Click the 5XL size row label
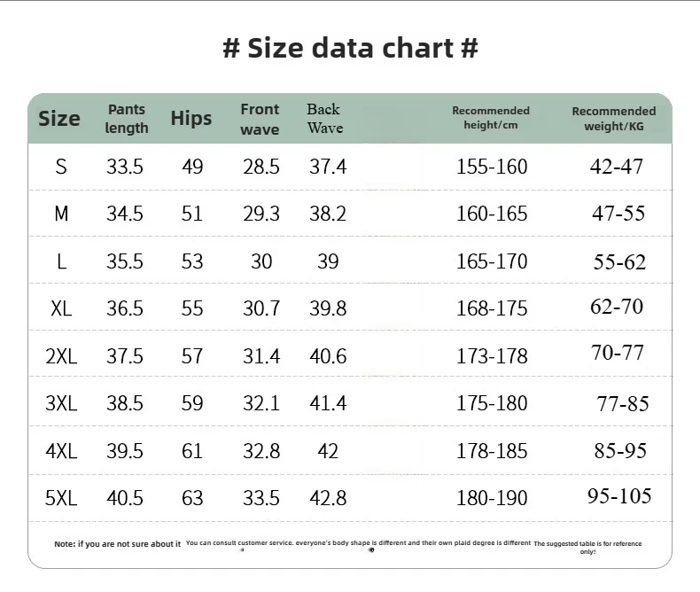This screenshot has width=700, height=592. tap(61, 498)
